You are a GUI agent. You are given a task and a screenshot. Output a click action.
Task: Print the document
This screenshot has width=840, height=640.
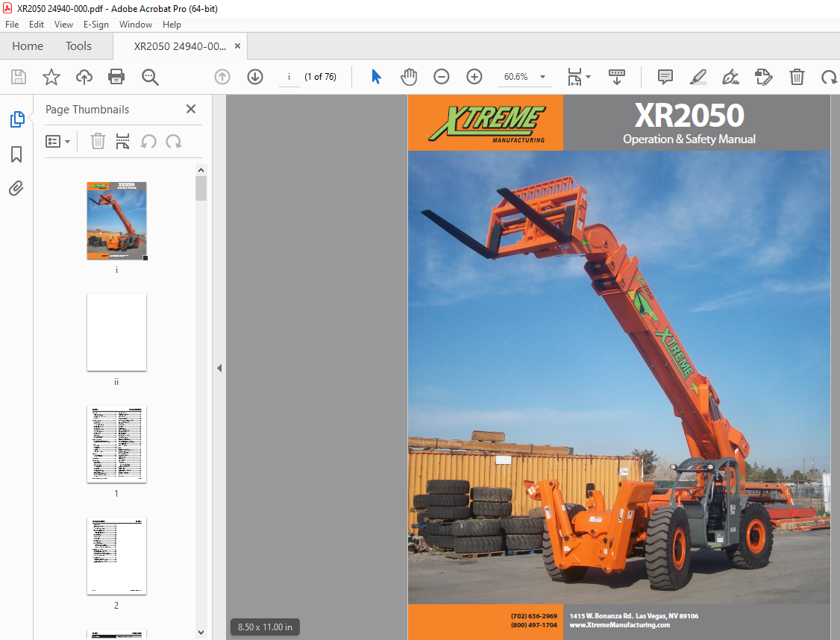pyautogui.click(x=116, y=77)
